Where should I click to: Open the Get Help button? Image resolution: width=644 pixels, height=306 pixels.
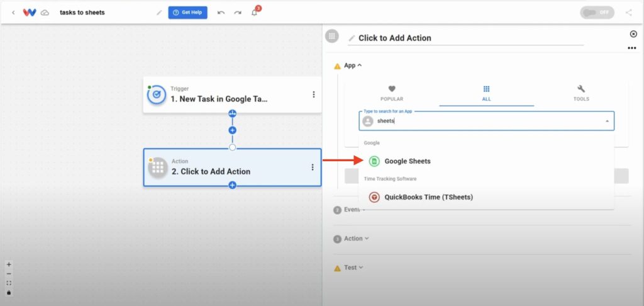coord(187,13)
